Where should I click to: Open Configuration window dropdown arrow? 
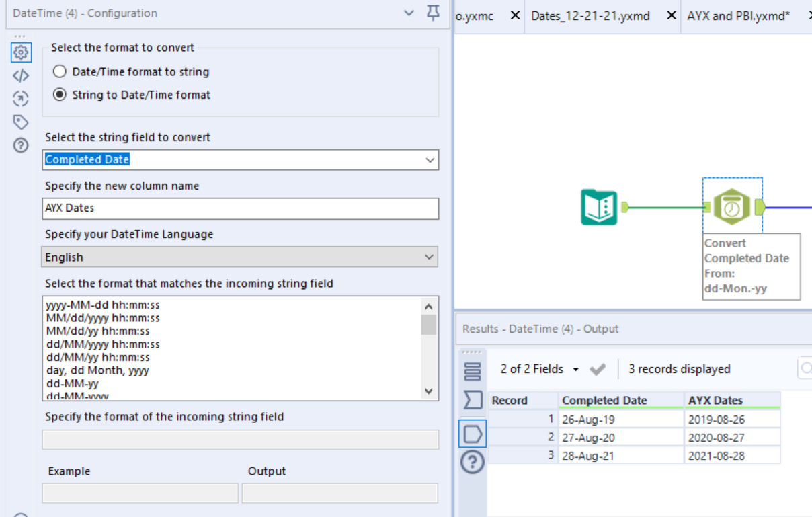tap(409, 13)
